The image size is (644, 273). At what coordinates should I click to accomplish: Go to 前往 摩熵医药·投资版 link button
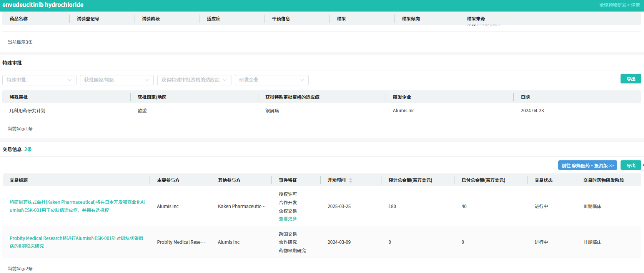point(587,165)
